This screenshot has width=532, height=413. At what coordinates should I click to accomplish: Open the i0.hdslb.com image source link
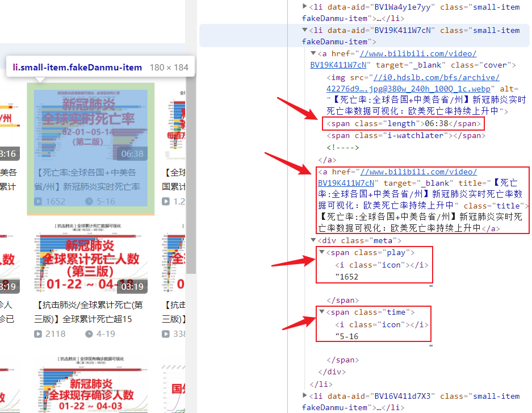point(413,83)
